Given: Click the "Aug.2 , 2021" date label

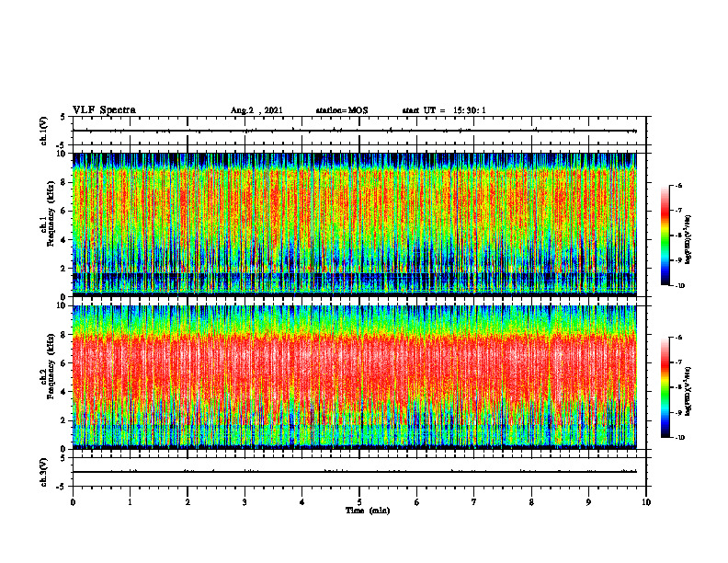Looking at the screenshot, I should click(256, 110).
